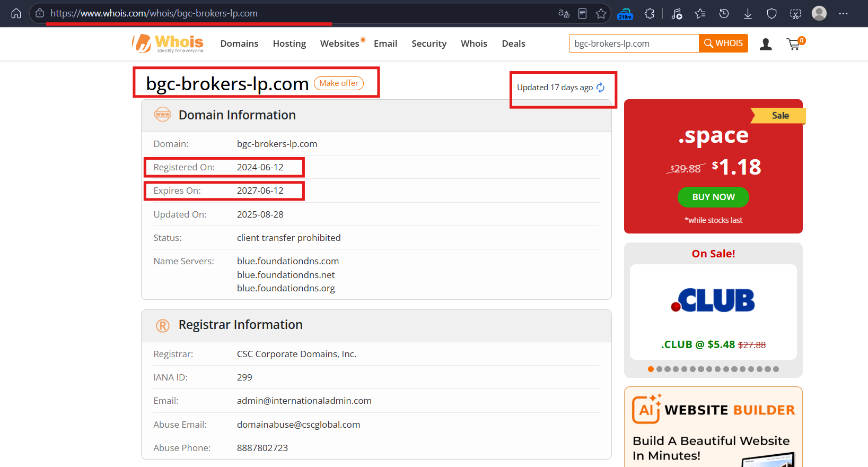Viewport: 868px width, 467px height.
Task: Refresh the whois record update icon
Action: click(x=600, y=88)
